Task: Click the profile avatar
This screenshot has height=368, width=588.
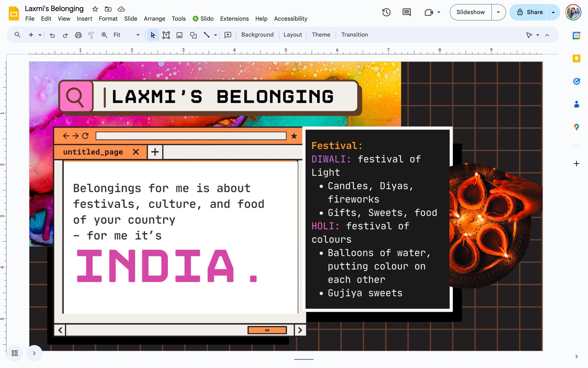Action: pos(573,12)
